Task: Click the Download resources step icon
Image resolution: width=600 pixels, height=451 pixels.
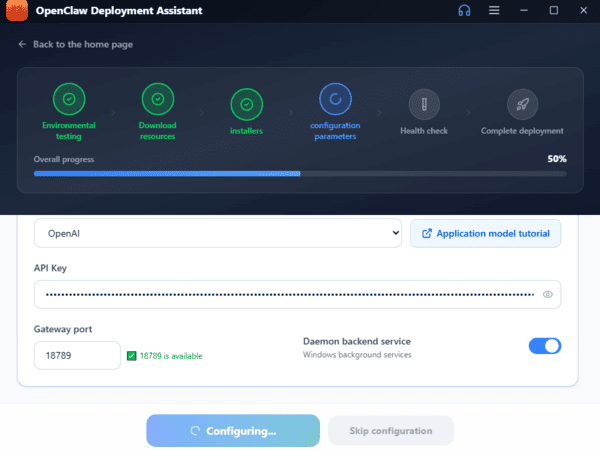Action: [157, 99]
